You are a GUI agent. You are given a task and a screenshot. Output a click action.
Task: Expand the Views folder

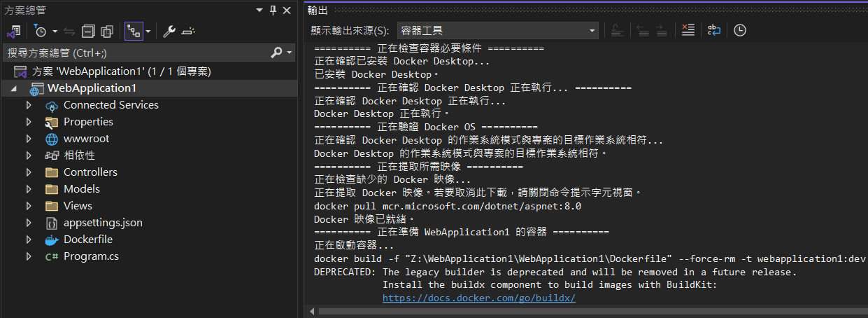coord(29,206)
